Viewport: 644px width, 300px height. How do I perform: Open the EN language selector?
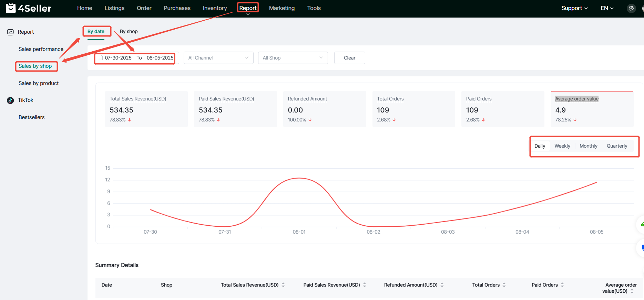point(607,8)
